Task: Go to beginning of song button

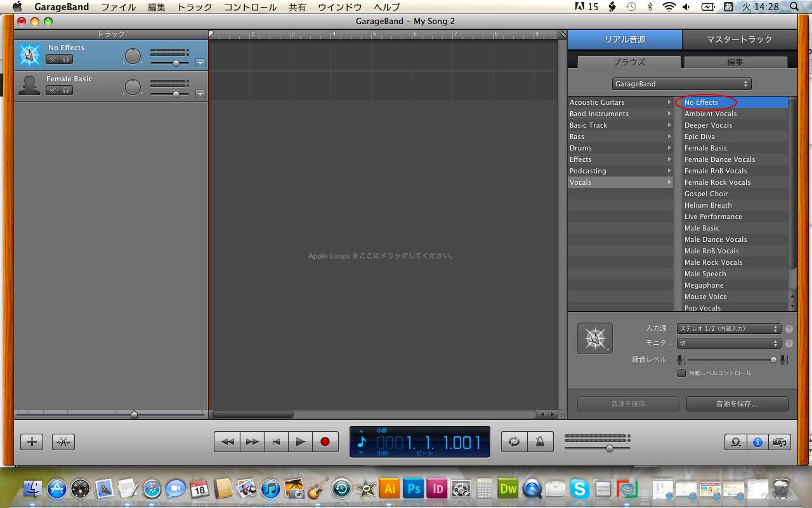Action: (276, 441)
